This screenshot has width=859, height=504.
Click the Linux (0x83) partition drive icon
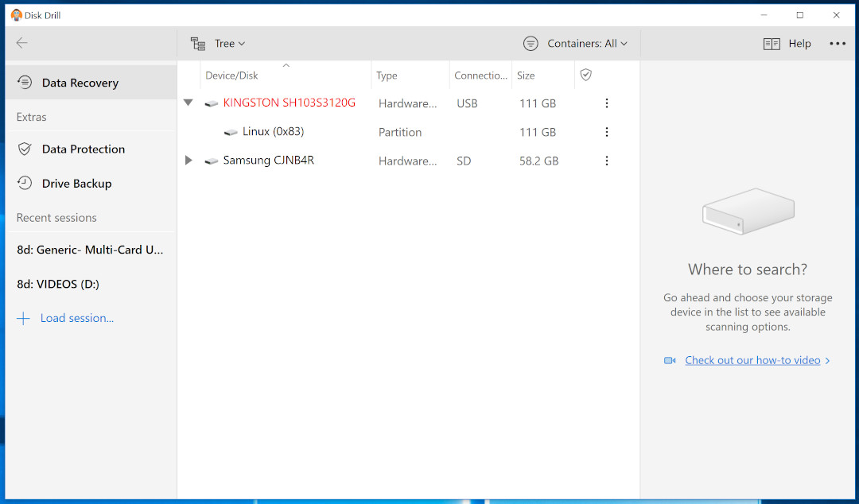[x=231, y=132]
